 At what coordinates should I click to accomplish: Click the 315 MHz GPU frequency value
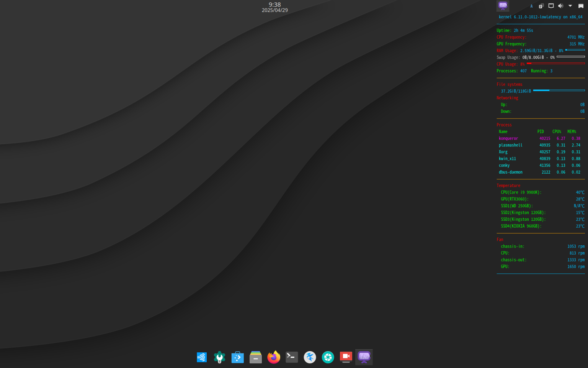pyautogui.click(x=577, y=44)
